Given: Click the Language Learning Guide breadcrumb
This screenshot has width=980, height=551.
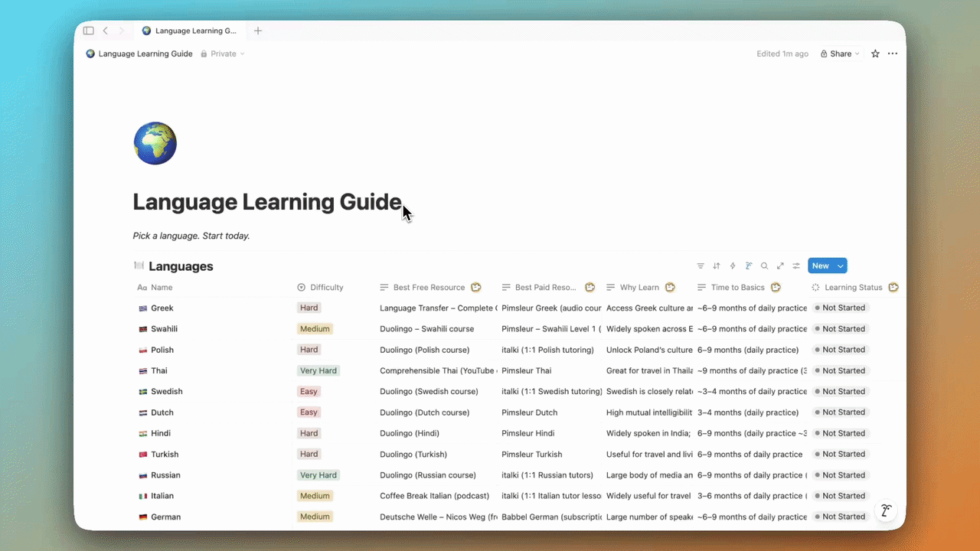Looking at the screenshot, I should click(x=139, y=54).
